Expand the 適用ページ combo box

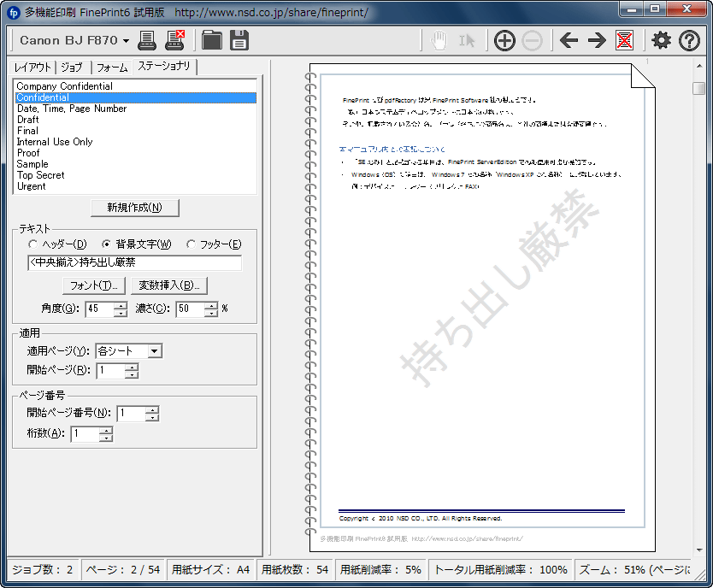click(x=155, y=350)
